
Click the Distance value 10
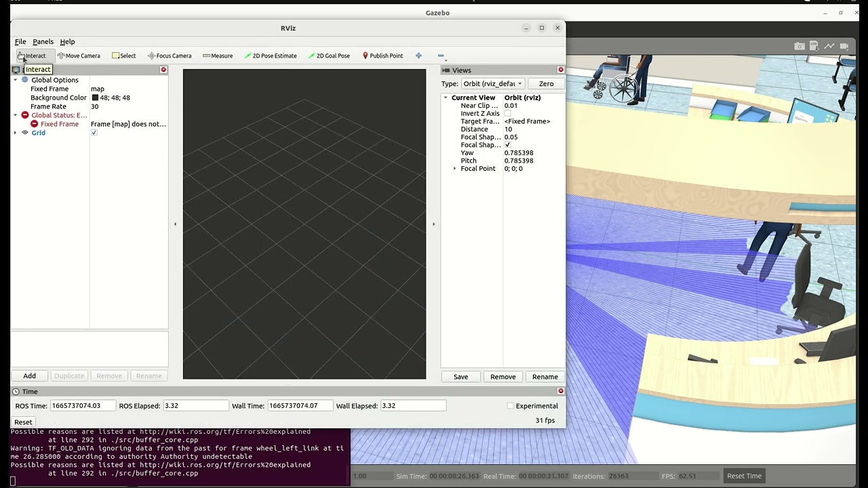pos(508,129)
